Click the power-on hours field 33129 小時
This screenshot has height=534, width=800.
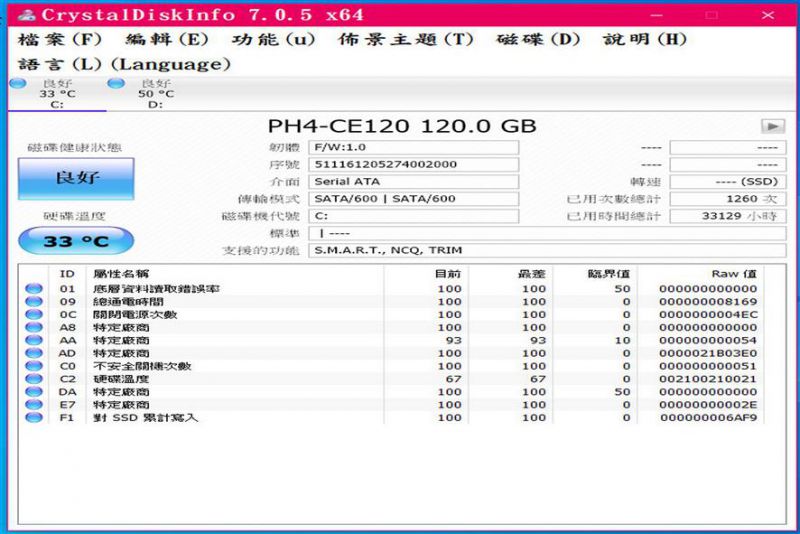728,216
